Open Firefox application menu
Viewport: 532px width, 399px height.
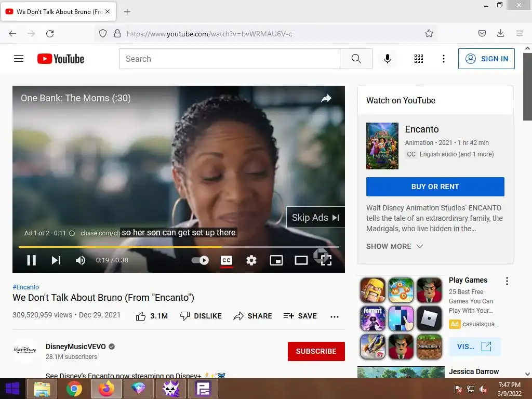[x=519, y=33]
